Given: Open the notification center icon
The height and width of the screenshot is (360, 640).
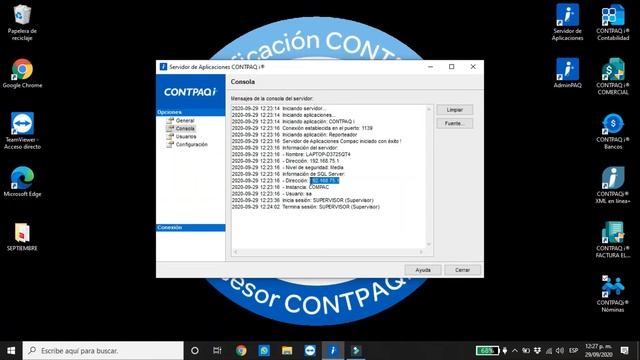Looking at the screenshot, I should 624,351.
